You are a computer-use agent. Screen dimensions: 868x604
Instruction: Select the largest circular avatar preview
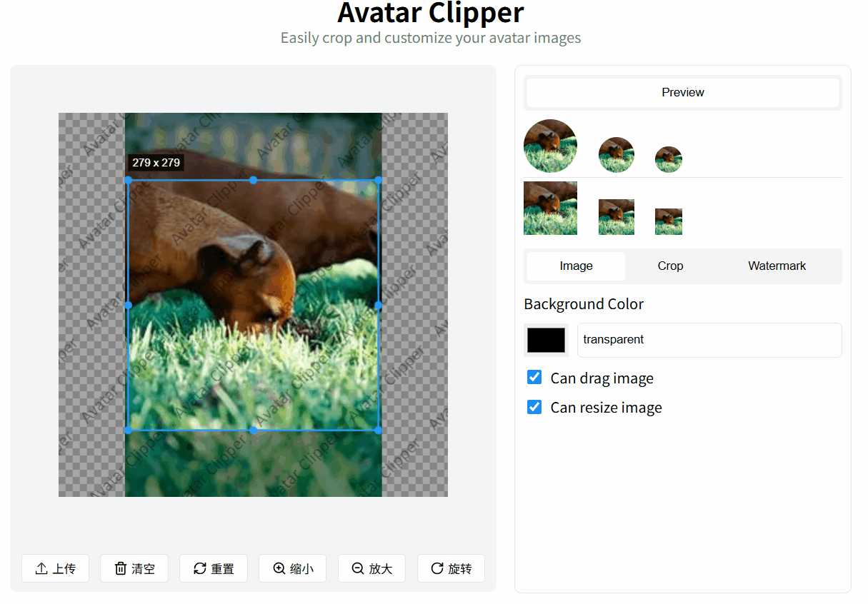550,146
